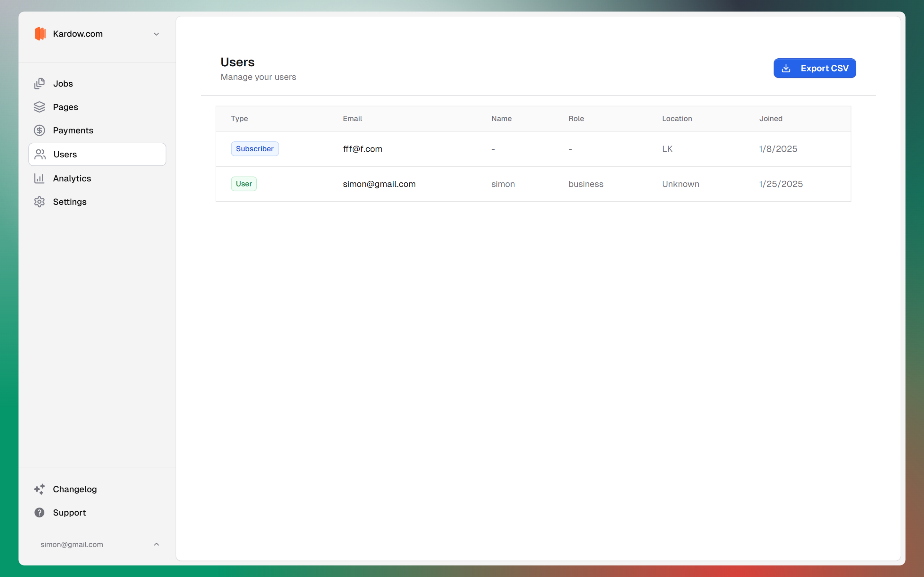Image resolution: width=924 pixels, height=577 pixels.
Task: Toggle the Subscriber badge for fff@f.com
Action: pyautogui.click(x=255, y=148)
